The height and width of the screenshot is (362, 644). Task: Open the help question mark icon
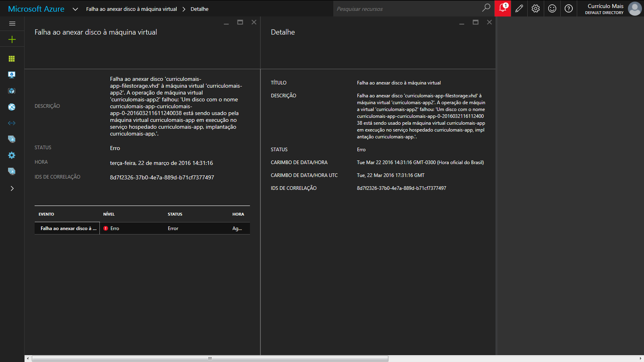pyautogui.click(x=569, y=8)
